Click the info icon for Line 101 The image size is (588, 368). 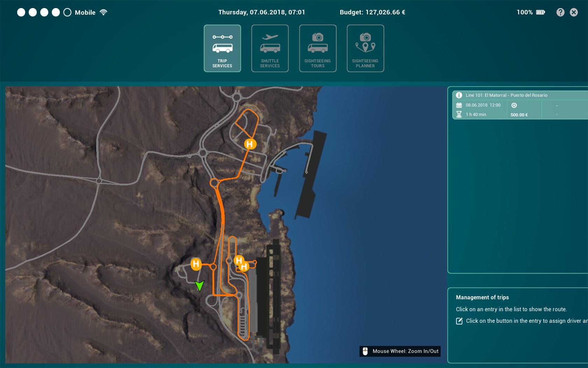[x=459, y=95]
